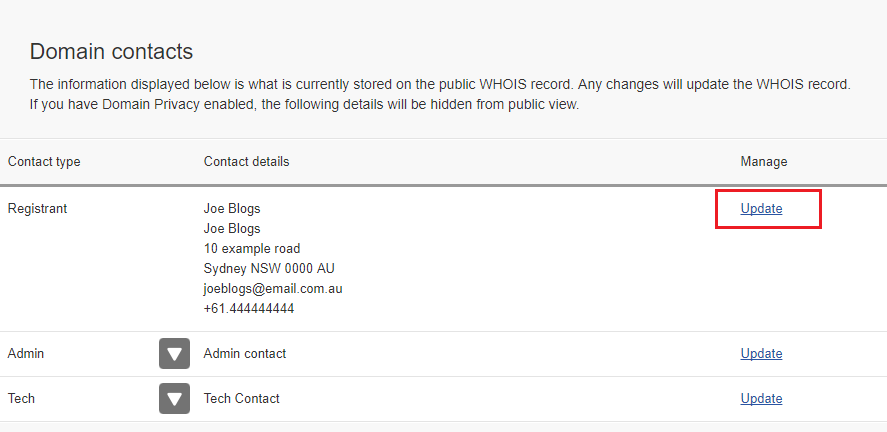Click the Admin contact details text
The height and width of the screenshot is (432, 887).
coord(245,353)
